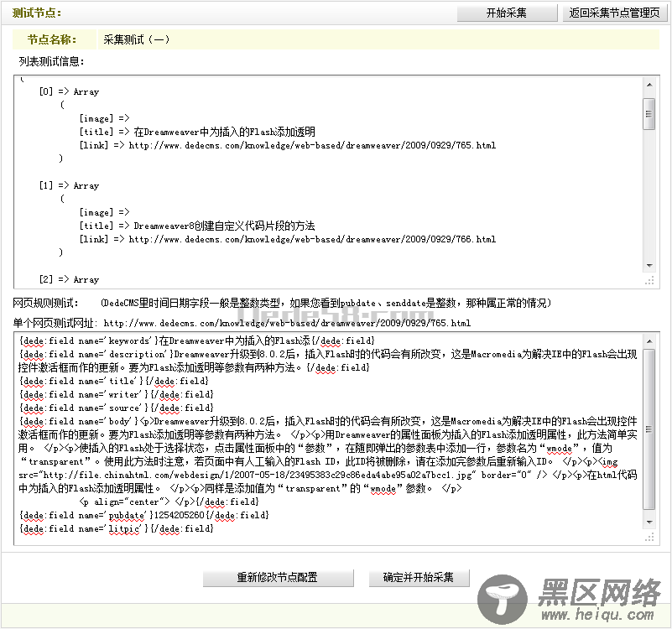Screen dimensions: 672x629
Task: Click the '[0] => Array' line
Action: click(x=69, y=91)
